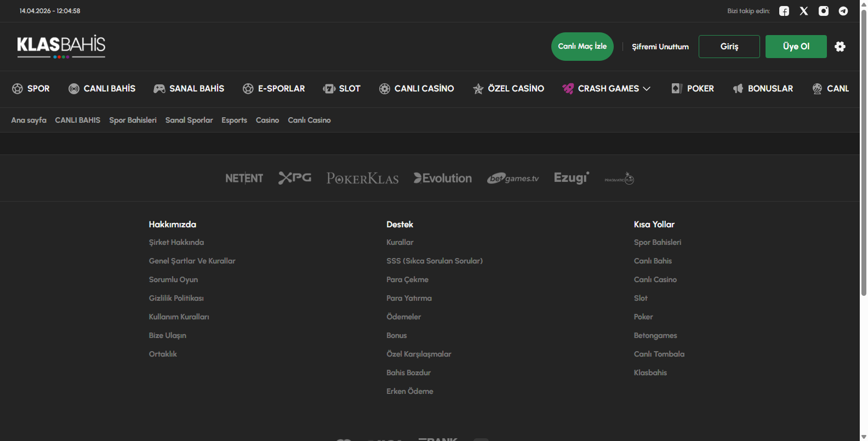Image resolution: width=868 pixels, height=441 pixels.
Task: Open Para Çekme footer link
Action: click(x=408, y=279)
